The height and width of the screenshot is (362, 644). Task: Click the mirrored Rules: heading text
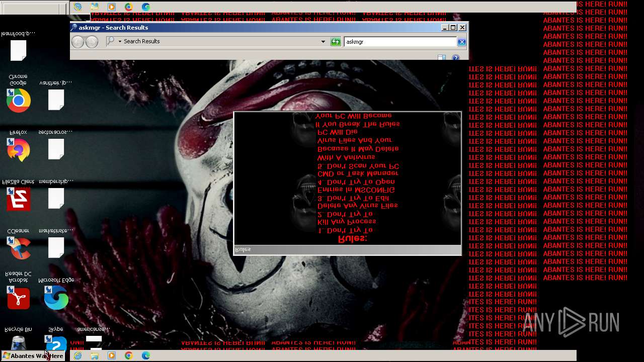(352, 238)
